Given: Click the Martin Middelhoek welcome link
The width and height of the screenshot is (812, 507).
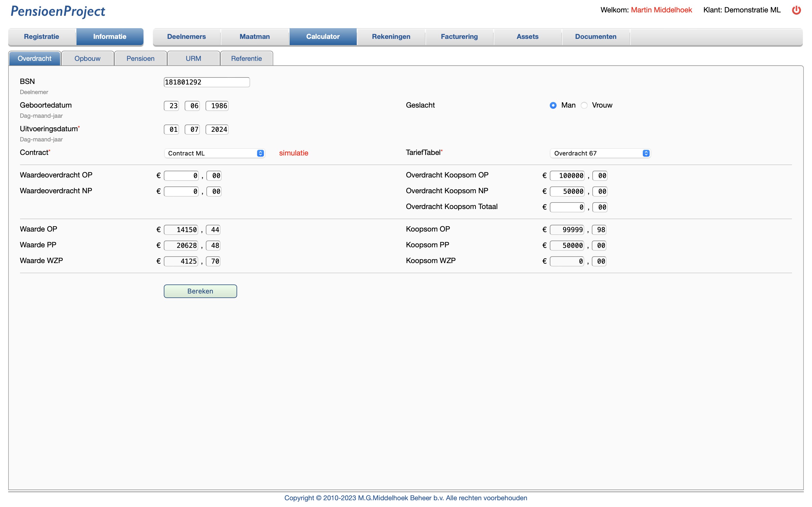Looking at the screenshot, I should coord(661,10).
